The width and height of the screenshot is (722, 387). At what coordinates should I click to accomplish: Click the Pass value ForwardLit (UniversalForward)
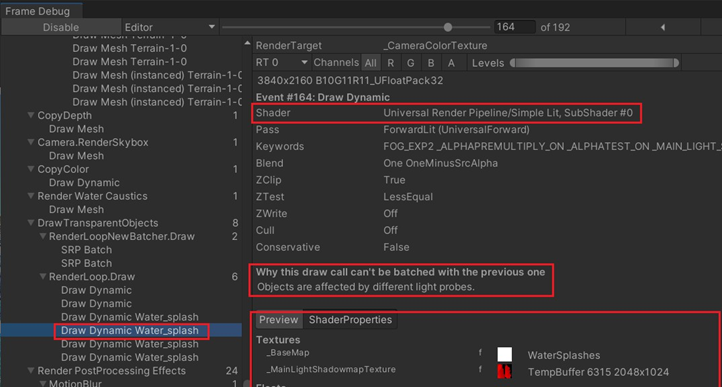(x=456, y=130)
